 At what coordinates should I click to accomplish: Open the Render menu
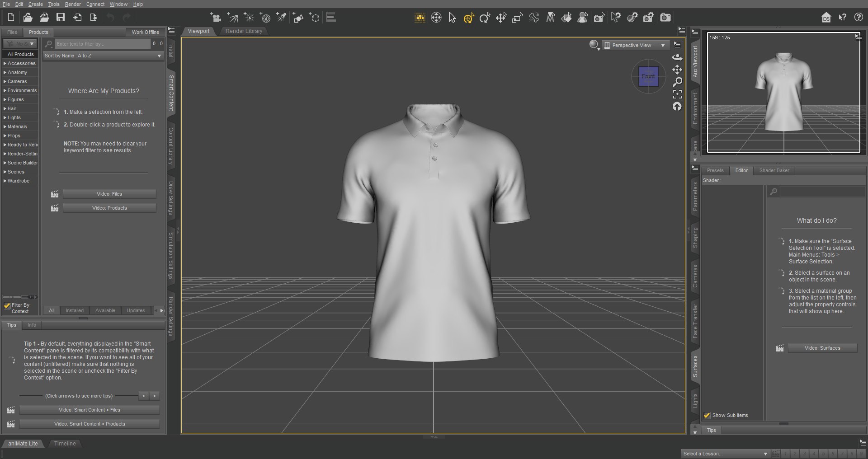(73, 4)
